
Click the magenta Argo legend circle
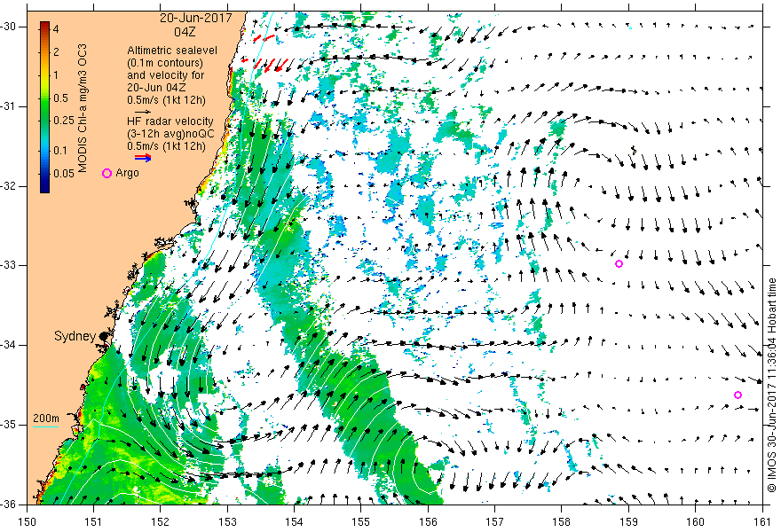click(106, 173)
